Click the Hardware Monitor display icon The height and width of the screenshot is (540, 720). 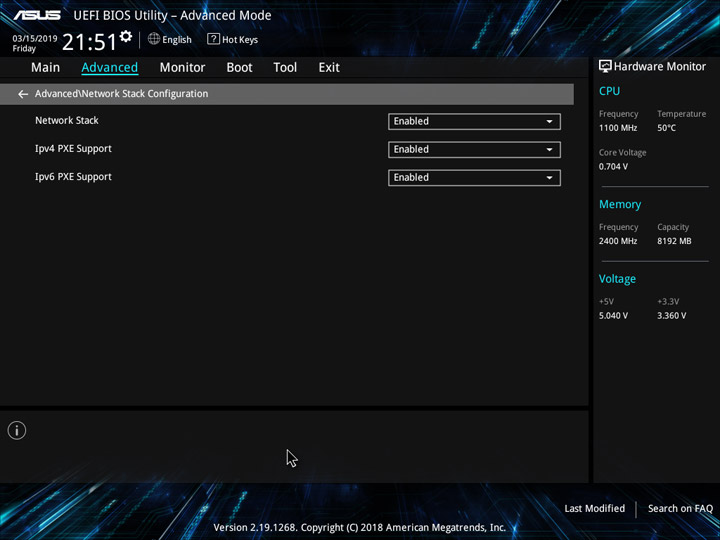point(605,66)
